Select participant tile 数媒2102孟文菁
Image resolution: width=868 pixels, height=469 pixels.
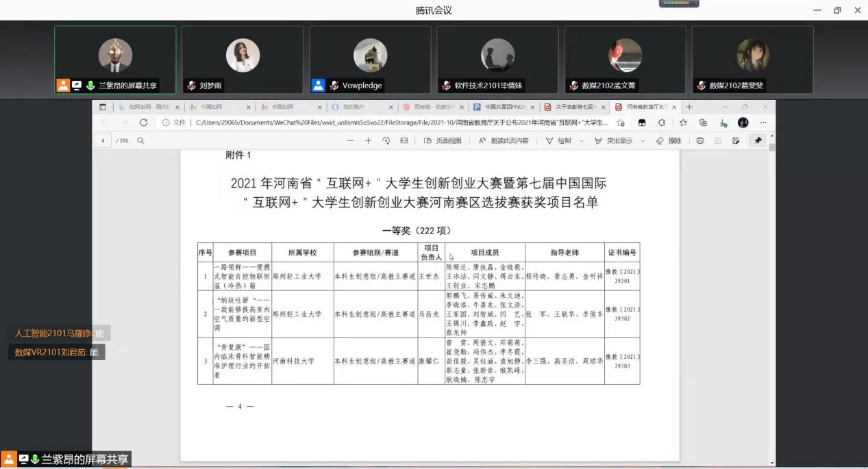tap(625, 60)
